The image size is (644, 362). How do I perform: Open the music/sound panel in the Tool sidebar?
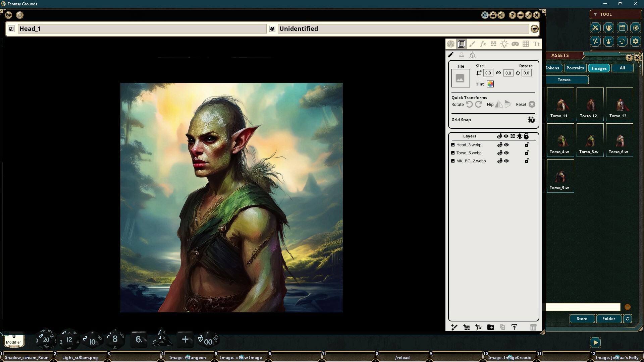[622, 41]
